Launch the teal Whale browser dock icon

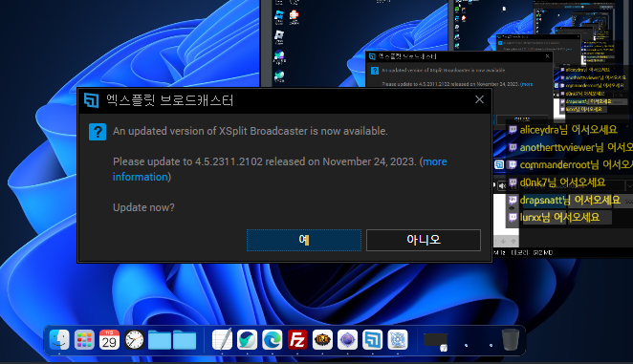pyautogui.click(x=247, y=340)
